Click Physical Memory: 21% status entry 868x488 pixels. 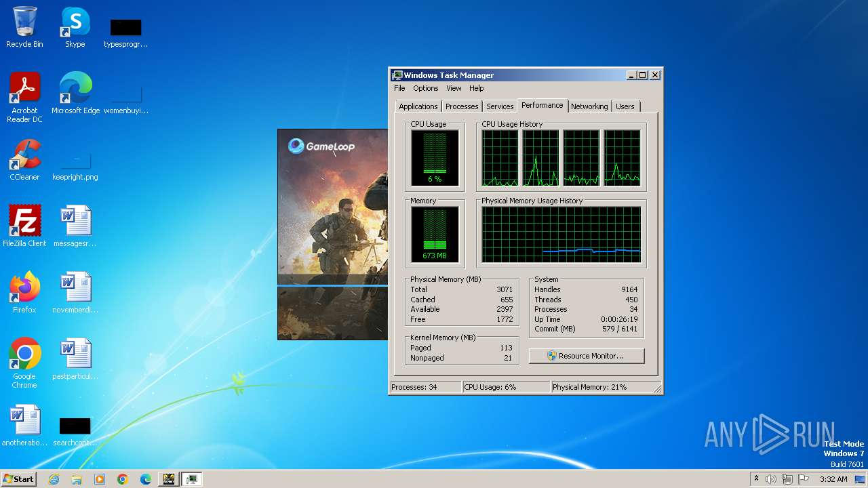602,387
